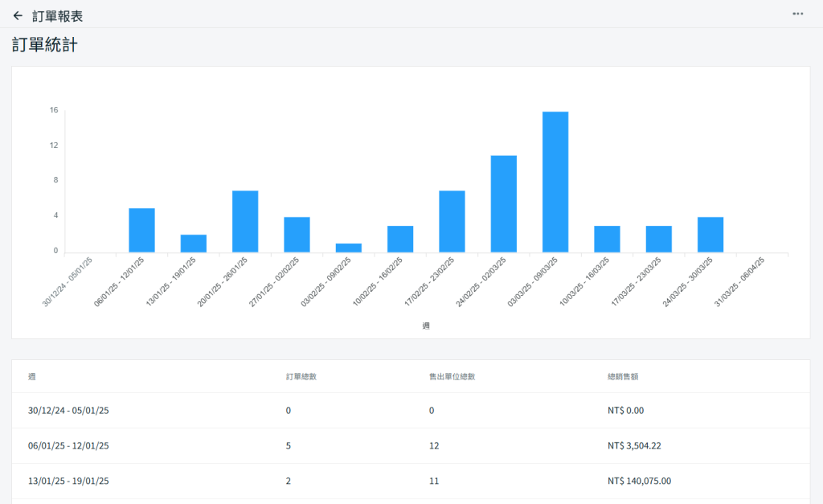Click the 訂單統計 heading
823x504 pixels.
(x=45, y=45)
